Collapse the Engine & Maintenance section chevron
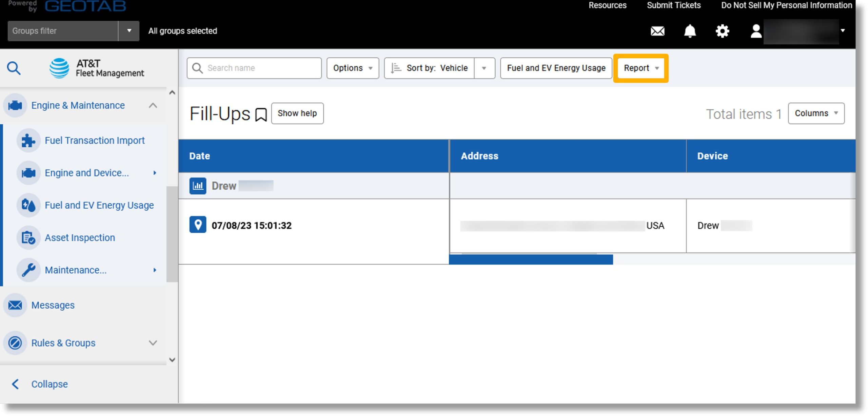This screenshot has width=868, height=416. (153, 106)
